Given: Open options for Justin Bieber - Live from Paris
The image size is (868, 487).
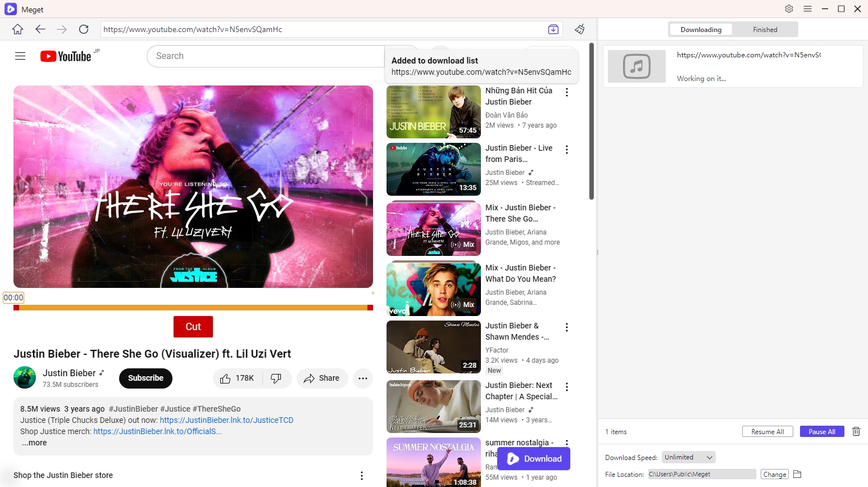Looking at the screenshot, I should point(567,150).
